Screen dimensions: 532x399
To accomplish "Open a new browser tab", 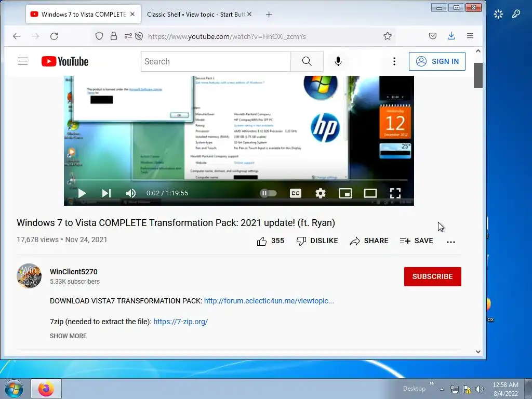I will pyautogui.click(x=269, y=14).
